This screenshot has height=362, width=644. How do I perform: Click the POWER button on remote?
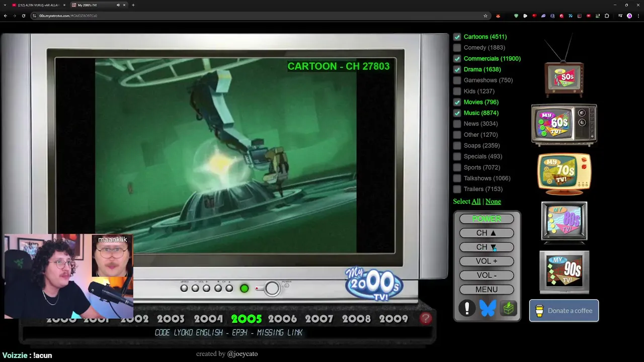coord(487,219)
